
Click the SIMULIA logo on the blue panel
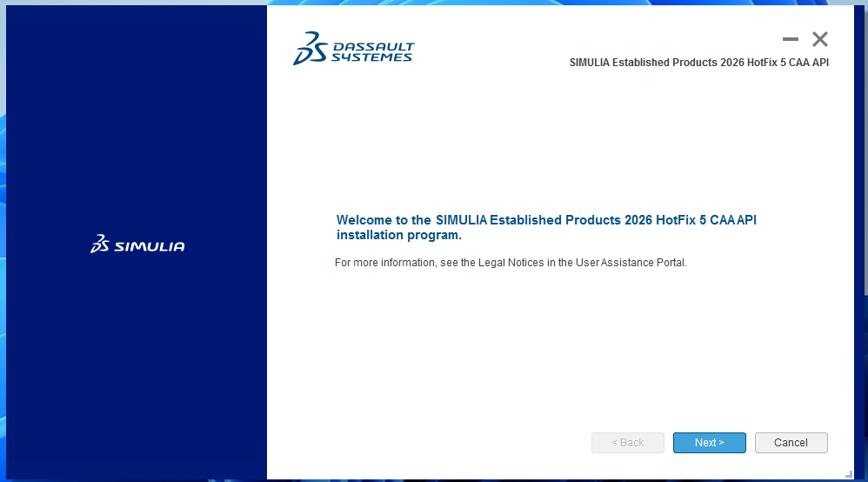pos(137,244)
